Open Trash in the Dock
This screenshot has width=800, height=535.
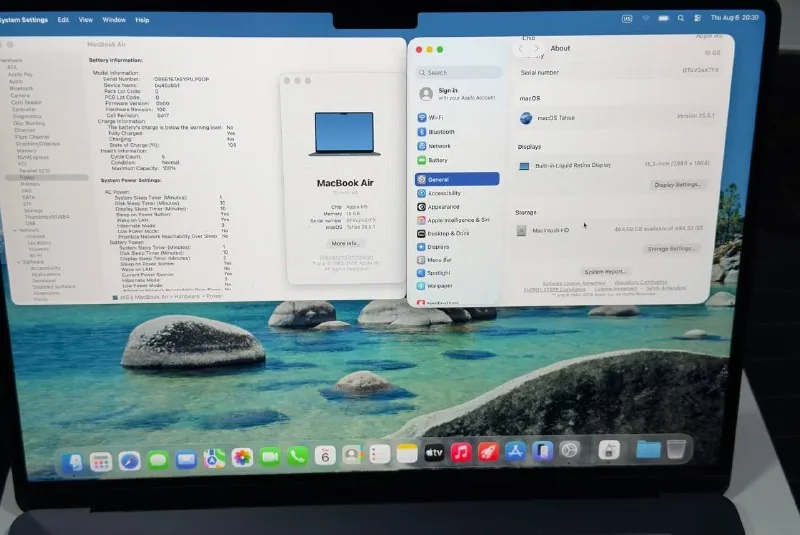(x=676, y=449)
